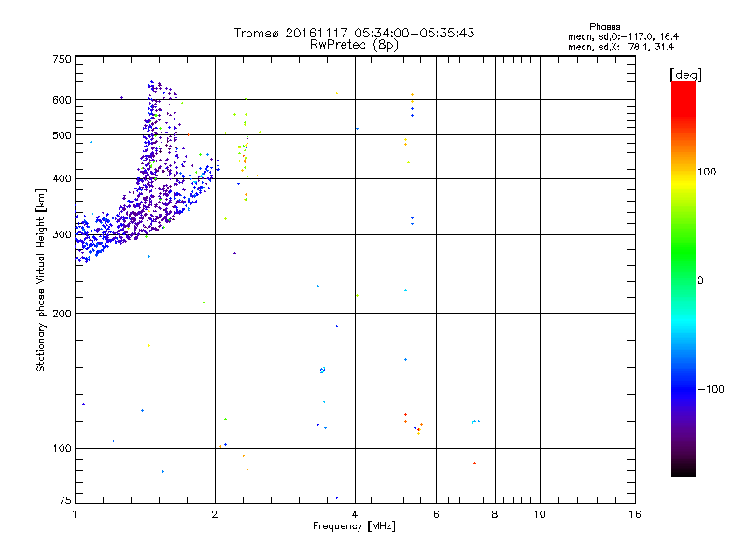Click the rainbow phase colorbar
Image resolution: width=747 pixels, height=560 pixels.
[684, 278]
